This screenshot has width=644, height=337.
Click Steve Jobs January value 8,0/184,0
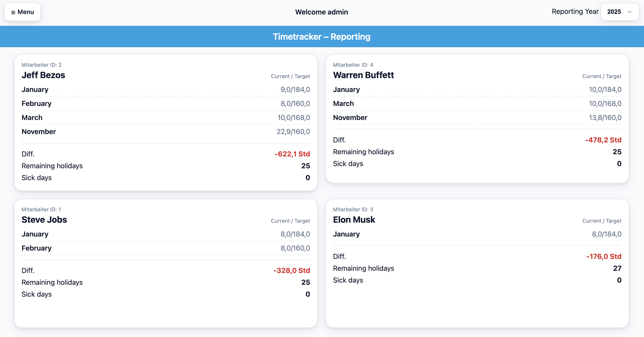pos(295,234)
